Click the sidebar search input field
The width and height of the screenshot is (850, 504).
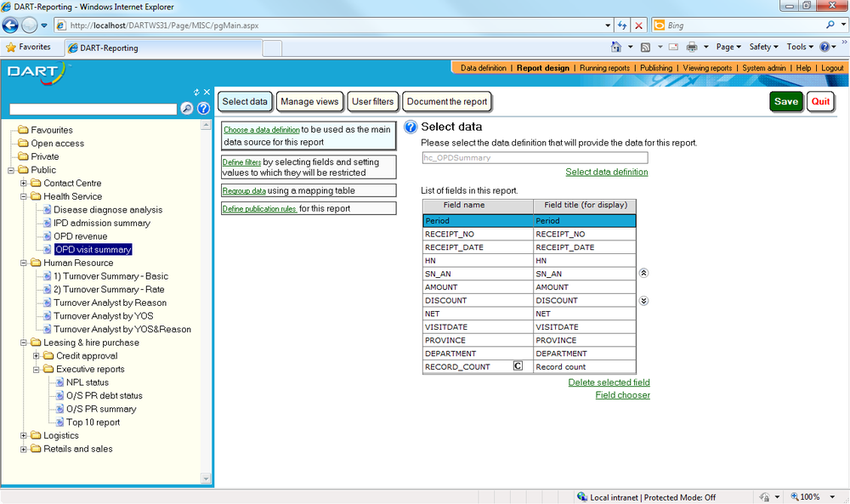click(93, 109)
